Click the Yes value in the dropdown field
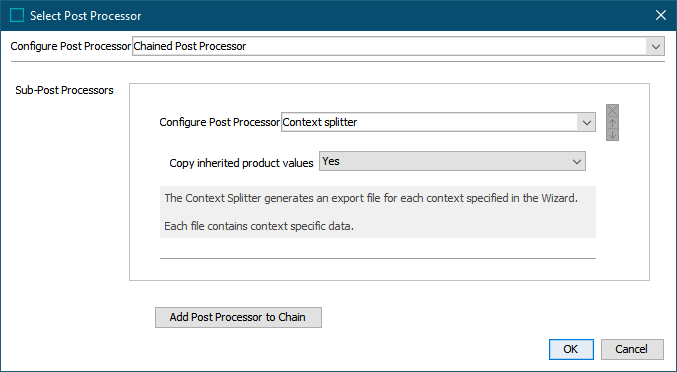The width and height of the screenshot is (677, 372). [331, 161]
